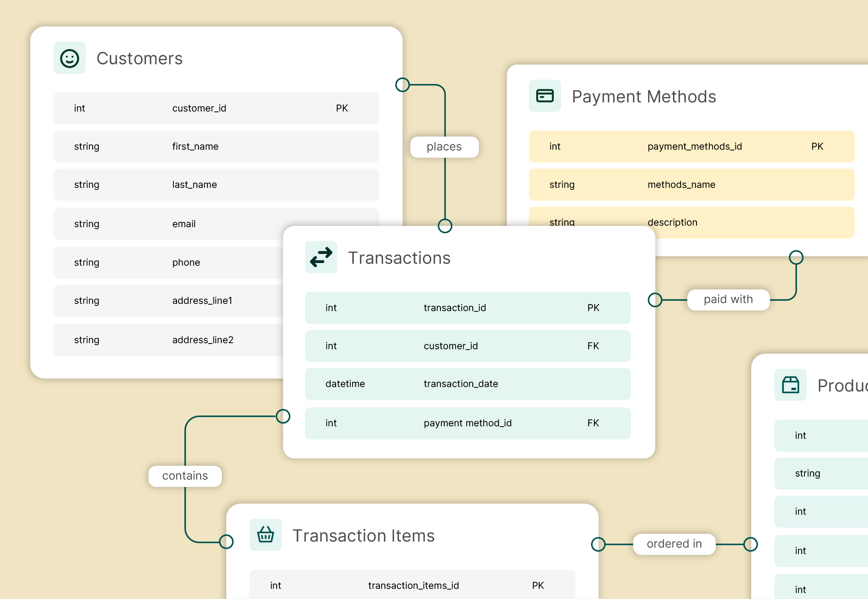Image resolution: width=868 pixels, height=599 pixels.
Task: Click the arrows icon on Transactions table
Action: click(x=321, y=257)
